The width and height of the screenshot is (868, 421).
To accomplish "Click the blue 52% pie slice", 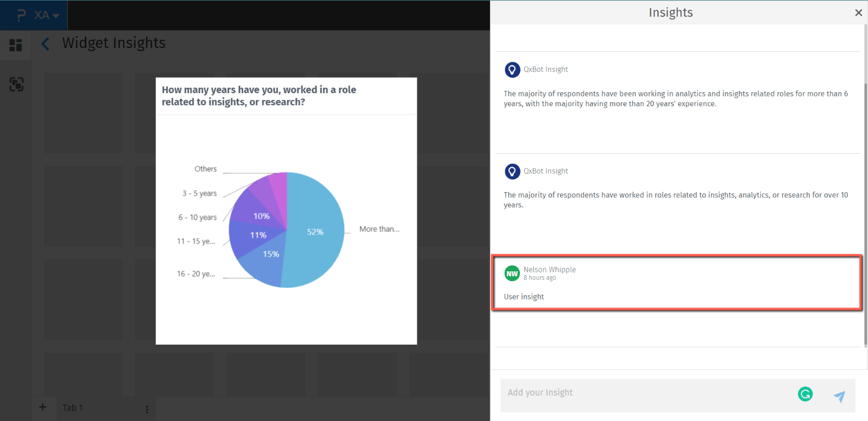I will (x=314, y=231).
